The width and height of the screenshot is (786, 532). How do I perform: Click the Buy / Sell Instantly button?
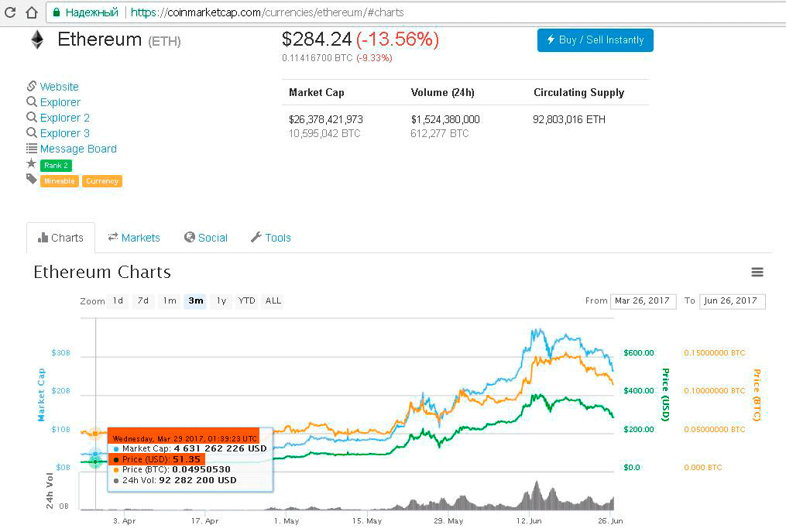tap(595, 40)
